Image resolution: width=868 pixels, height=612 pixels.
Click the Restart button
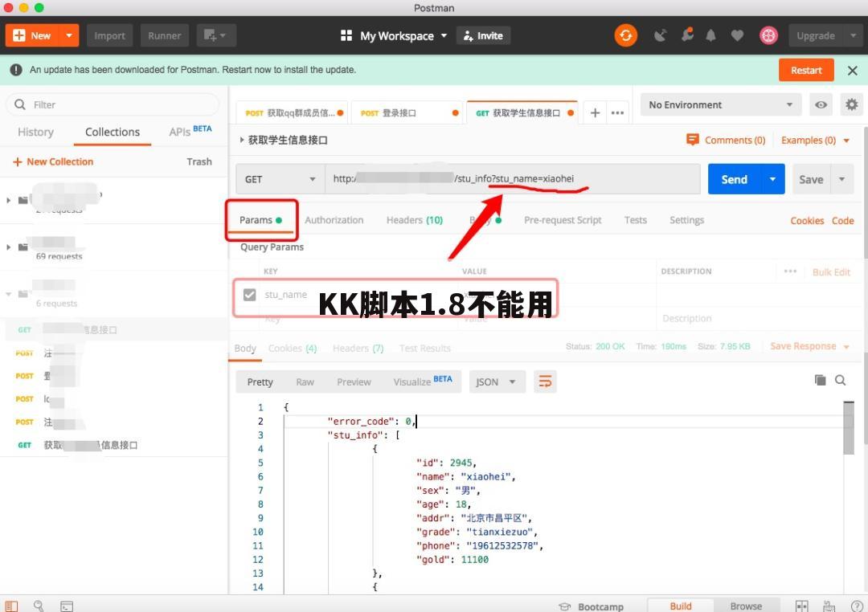click(x=806, y=70)
